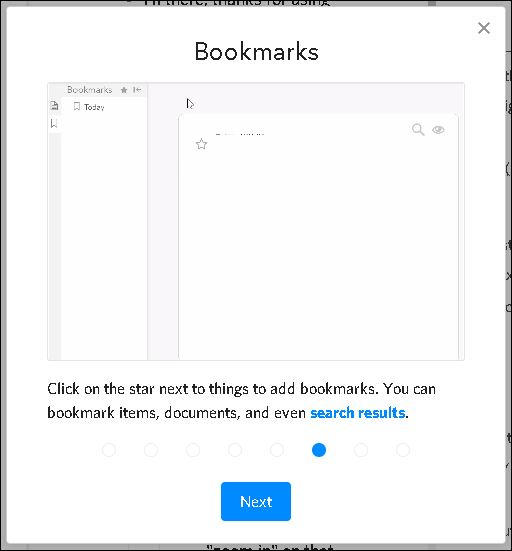Screen dimensions: 512x551
Task: Jump to the fifth tour step dot
Action: tap(277, 450)
